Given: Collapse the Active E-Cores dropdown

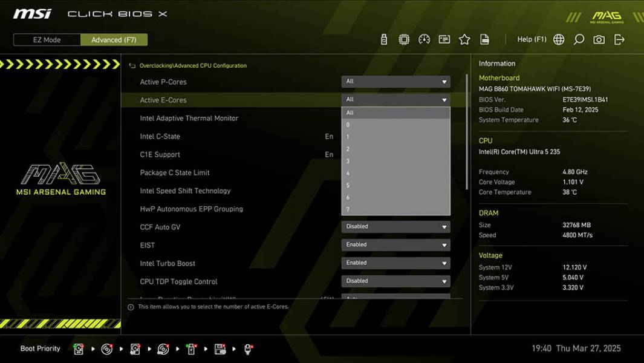Looking at the screenshot, I should [395, 99].
